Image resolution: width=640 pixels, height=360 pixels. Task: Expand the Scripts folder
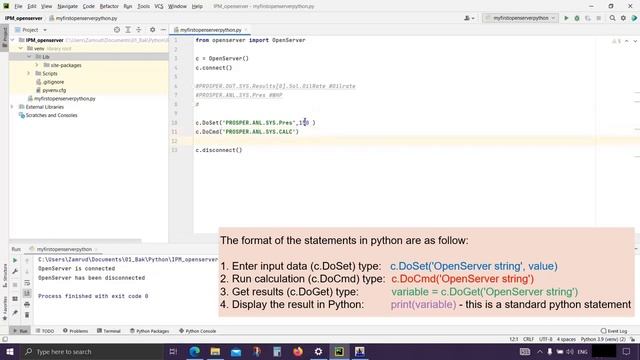[29, 73]
